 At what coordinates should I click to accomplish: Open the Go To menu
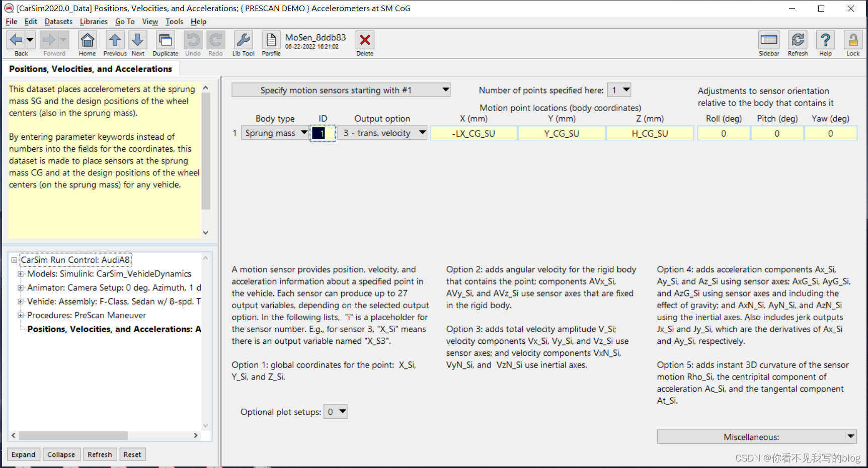coord(125,22)
